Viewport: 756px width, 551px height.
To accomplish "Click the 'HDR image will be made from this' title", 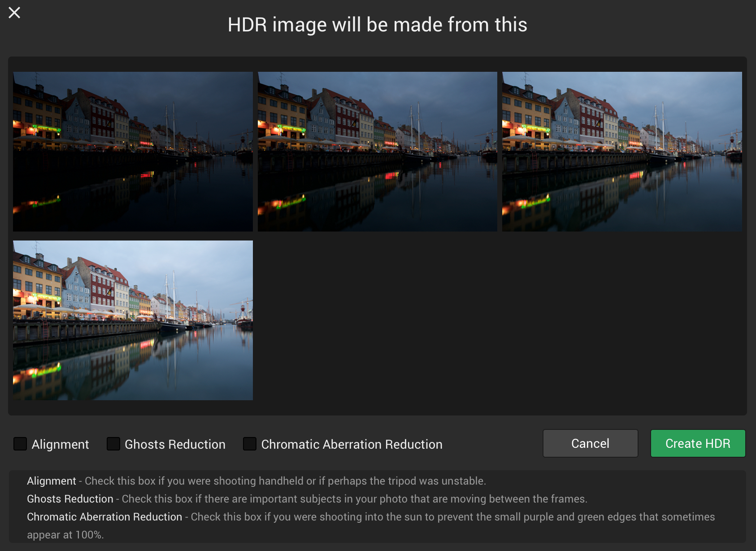I will click(378, 25).
